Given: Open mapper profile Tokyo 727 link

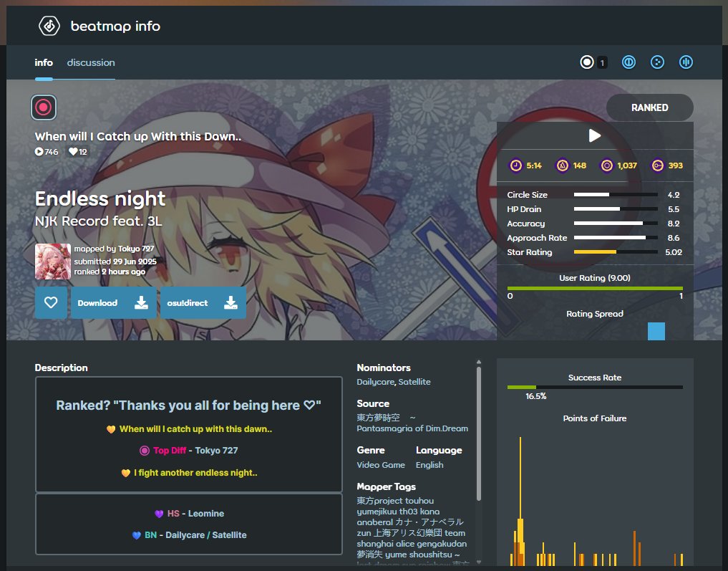Looking at the screenshot, I should pos(137,249).
